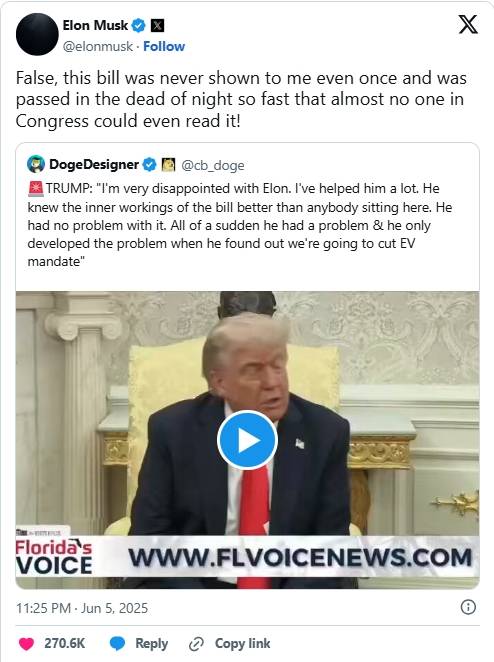Play the embedded Trump video
The image size is (494, 662).
click(x=247, y=440)
